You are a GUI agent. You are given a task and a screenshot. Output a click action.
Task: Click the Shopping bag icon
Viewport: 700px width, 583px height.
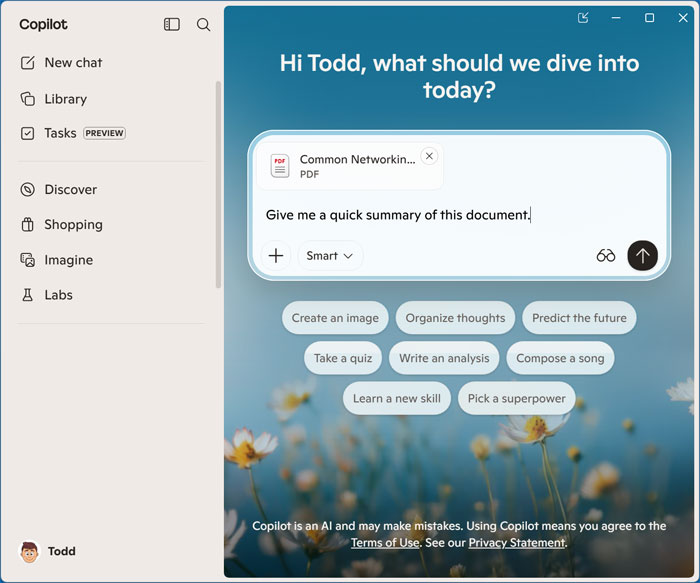[27, 224]
